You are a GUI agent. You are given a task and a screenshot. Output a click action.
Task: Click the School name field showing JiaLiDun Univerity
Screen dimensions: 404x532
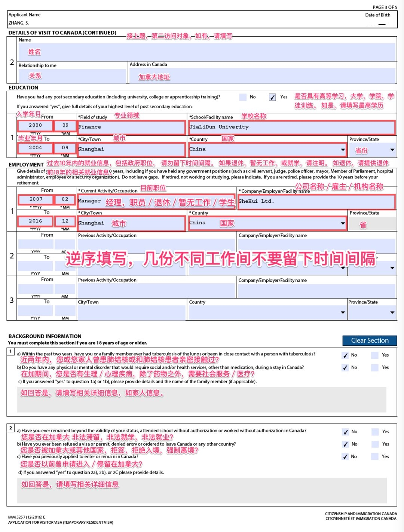292,128
